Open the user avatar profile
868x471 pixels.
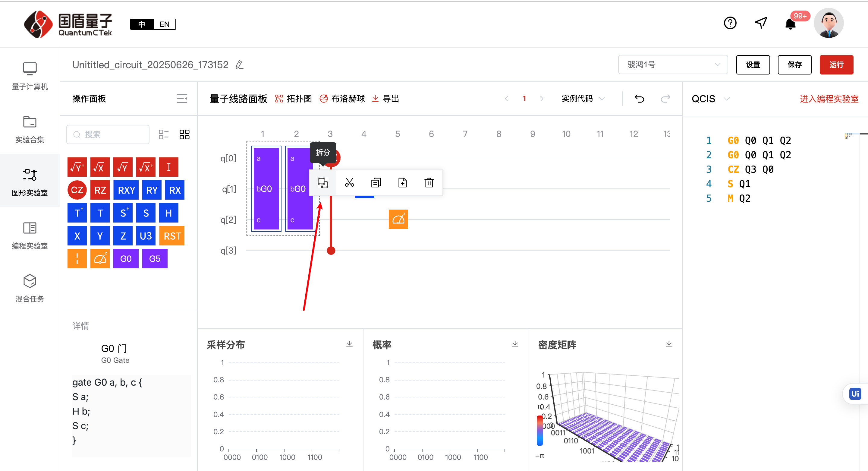coord(829,23)
